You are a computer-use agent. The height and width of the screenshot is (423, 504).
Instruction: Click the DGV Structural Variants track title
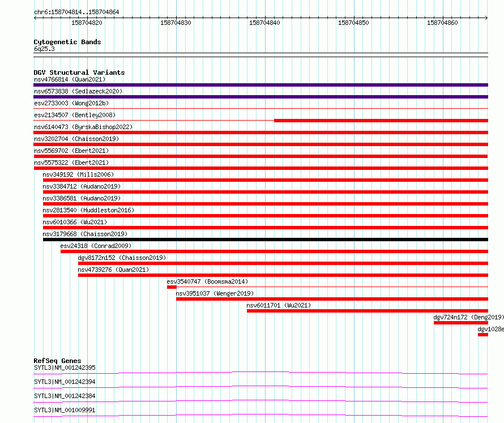[79, 72]
